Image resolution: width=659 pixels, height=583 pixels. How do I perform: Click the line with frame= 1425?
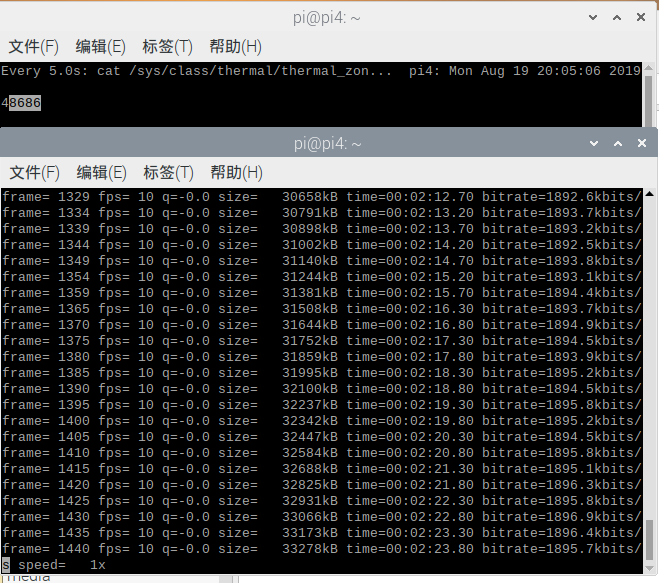tap(322, 501)
